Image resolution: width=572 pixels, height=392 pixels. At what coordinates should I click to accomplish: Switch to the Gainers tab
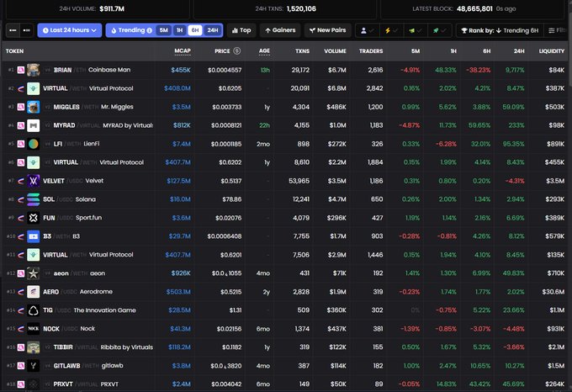(x=280, y=30)
